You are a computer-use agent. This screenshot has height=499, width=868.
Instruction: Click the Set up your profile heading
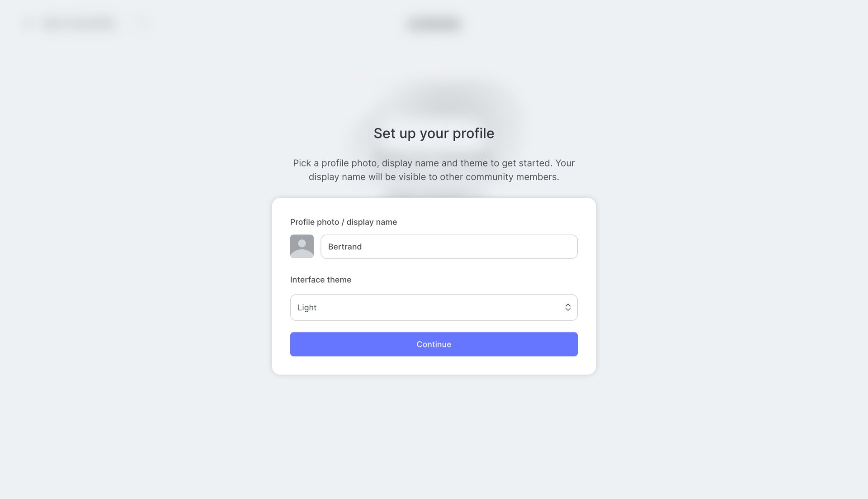pyautogui.click(x=434, y=133)
